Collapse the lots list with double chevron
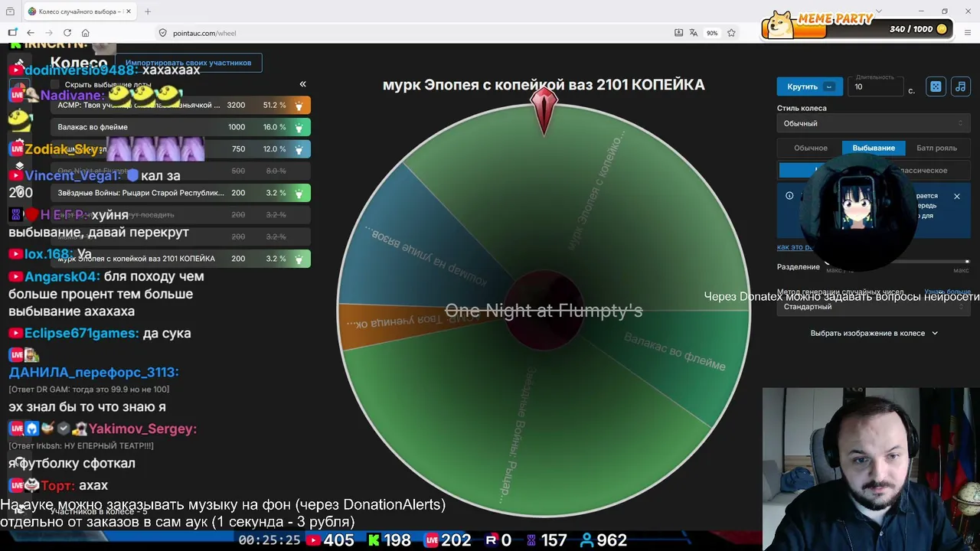This screenshot has height=551, width=980. pyautogui.click(x=302, y=84)
